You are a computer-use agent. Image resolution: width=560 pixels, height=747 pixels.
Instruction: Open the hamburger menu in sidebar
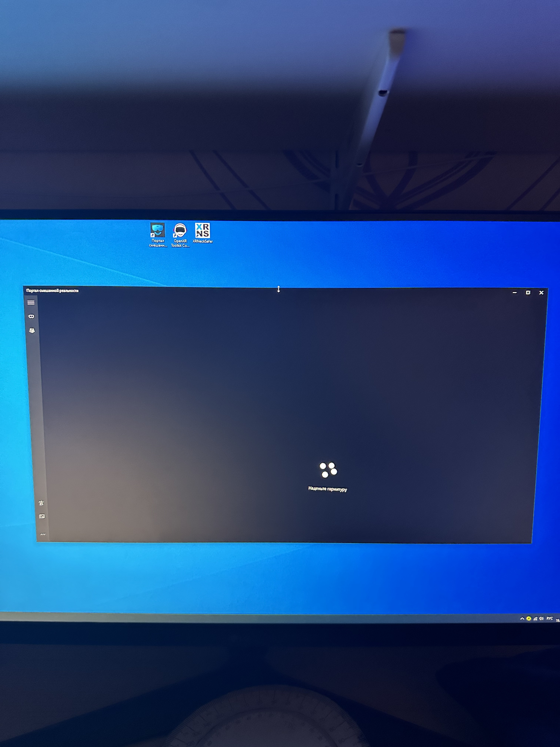31,302
